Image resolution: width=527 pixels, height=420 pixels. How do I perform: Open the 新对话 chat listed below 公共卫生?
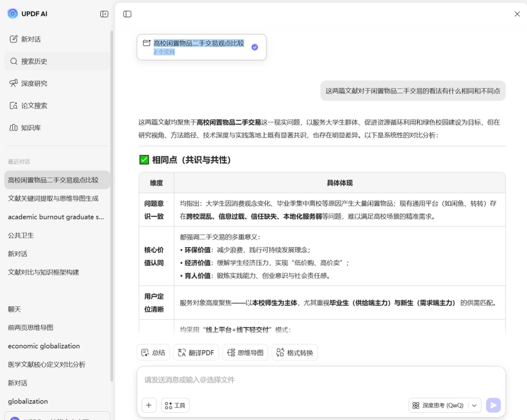57,254
